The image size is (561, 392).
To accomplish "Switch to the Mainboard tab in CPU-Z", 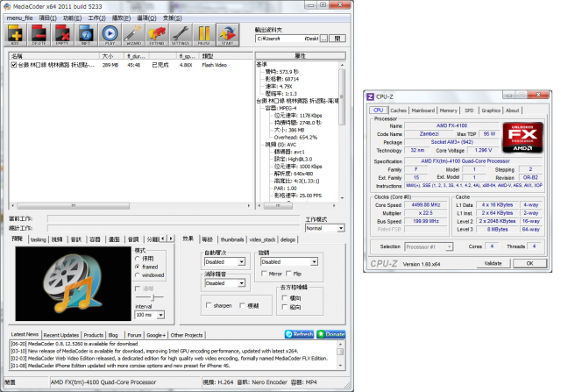I will point(423,110).
